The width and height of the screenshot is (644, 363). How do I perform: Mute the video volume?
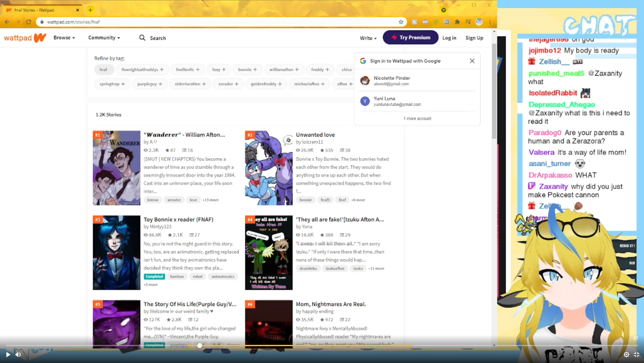pyautogui.click(x=18, y=354)
